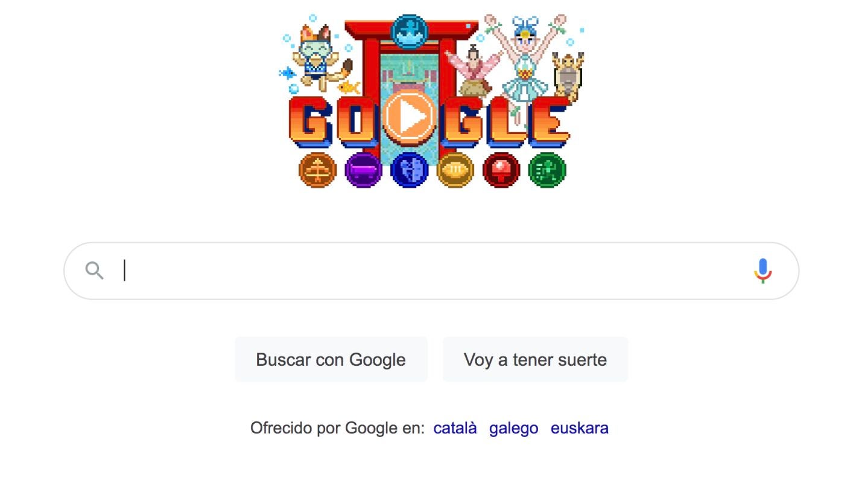Click the pink-robed dancing character
This screenshot has width=868, height=489.
475,71
